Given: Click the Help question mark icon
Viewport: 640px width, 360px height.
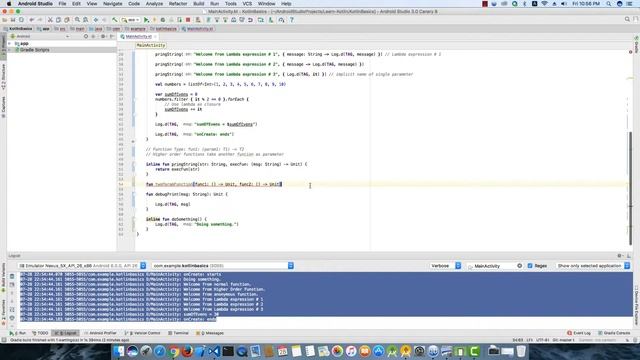Looking at the screenshot, I should point(291,20).
